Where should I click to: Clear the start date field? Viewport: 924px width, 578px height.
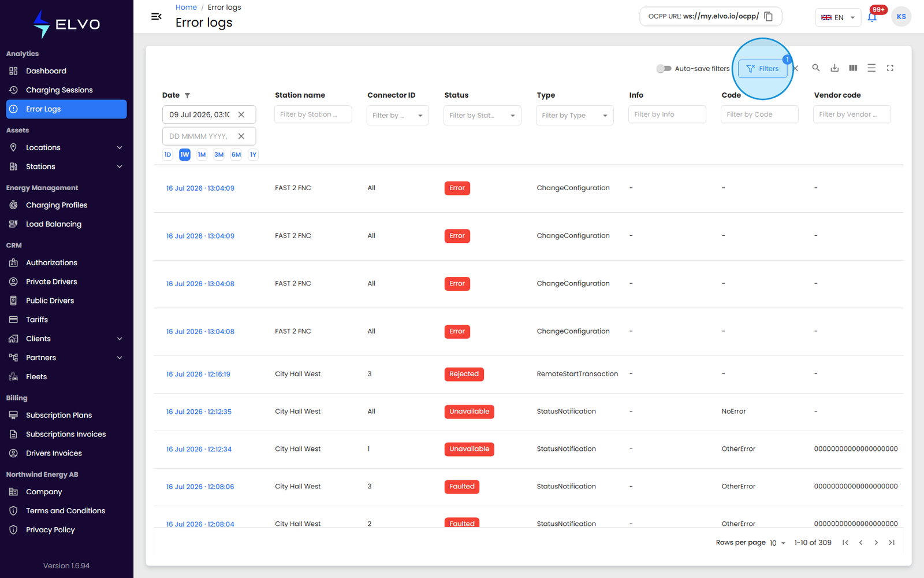[x=241, y=114]
